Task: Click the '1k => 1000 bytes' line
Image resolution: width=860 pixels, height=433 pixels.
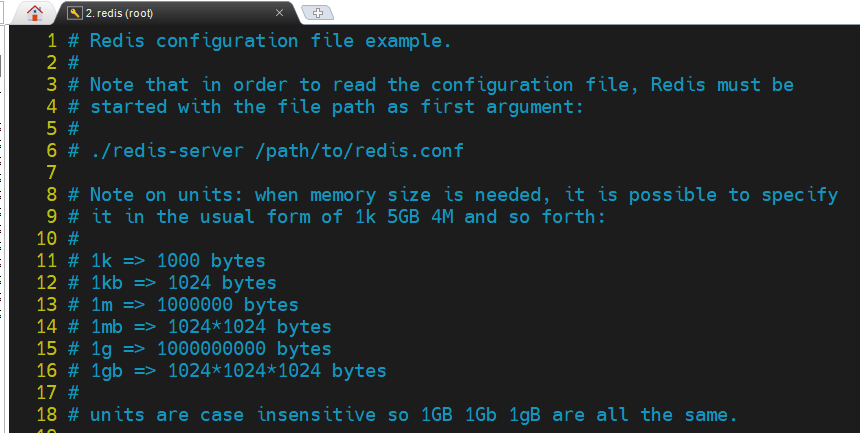Action: (x=178, y=261)
